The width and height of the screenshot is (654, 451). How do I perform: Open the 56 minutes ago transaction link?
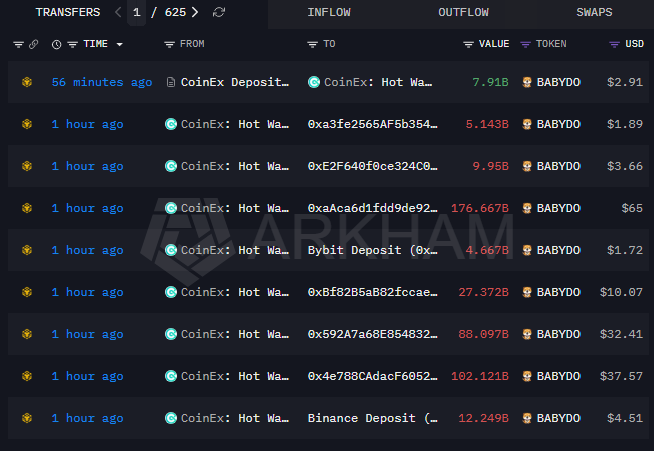click(102, 82)
